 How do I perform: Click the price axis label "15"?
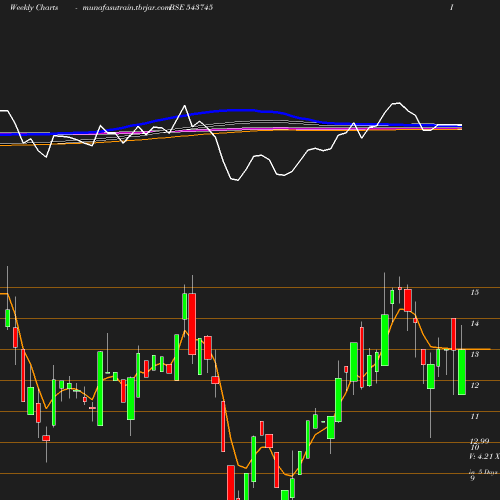click(x=475, y=292)
